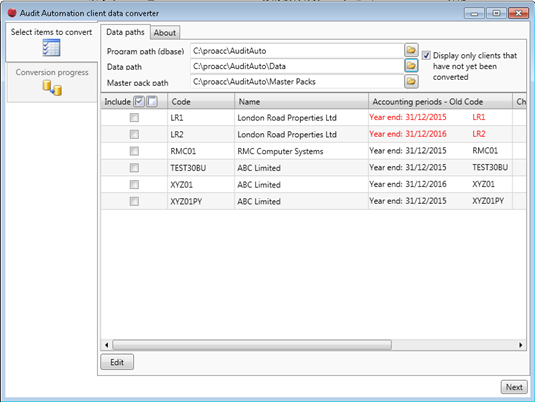This screenshot has width=535, height=402.
Task: Check all items via Include header icon
Action: tap(139, 101)
